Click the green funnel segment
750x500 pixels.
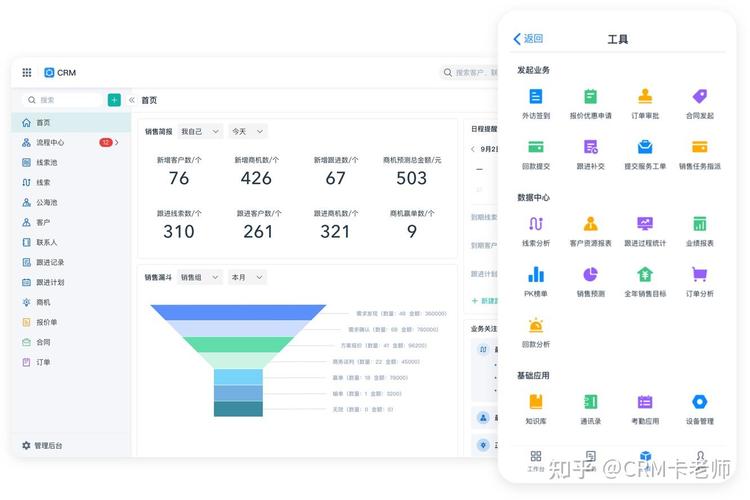point(238,344)
